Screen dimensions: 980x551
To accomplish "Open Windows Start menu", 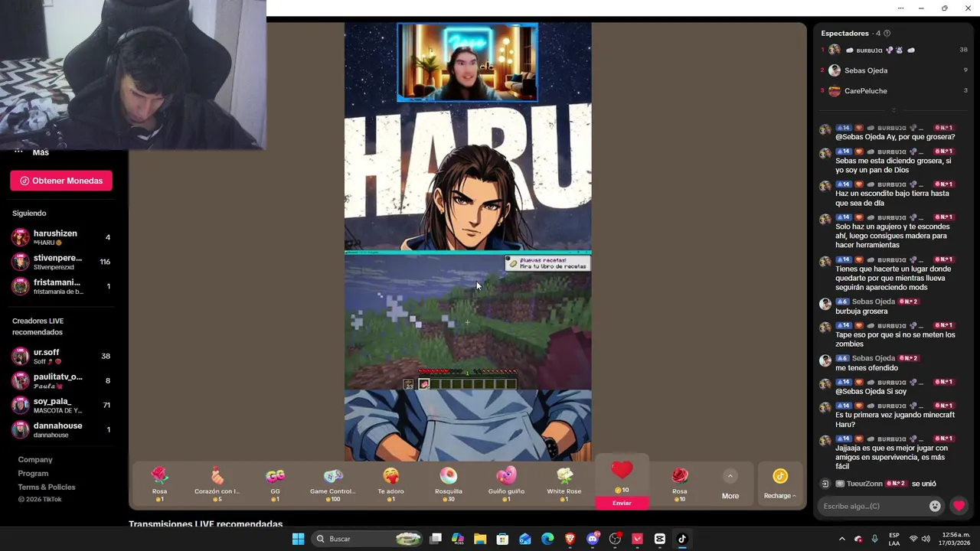I will point(298,539).
